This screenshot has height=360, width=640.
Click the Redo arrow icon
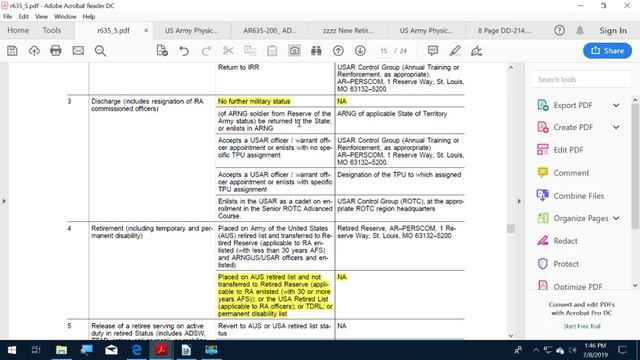tap(206, 51)
